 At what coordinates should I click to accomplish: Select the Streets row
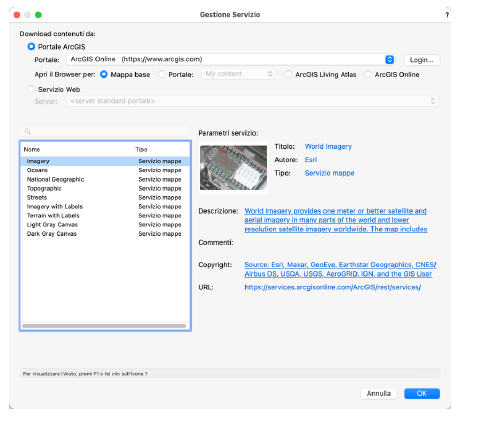105,197
